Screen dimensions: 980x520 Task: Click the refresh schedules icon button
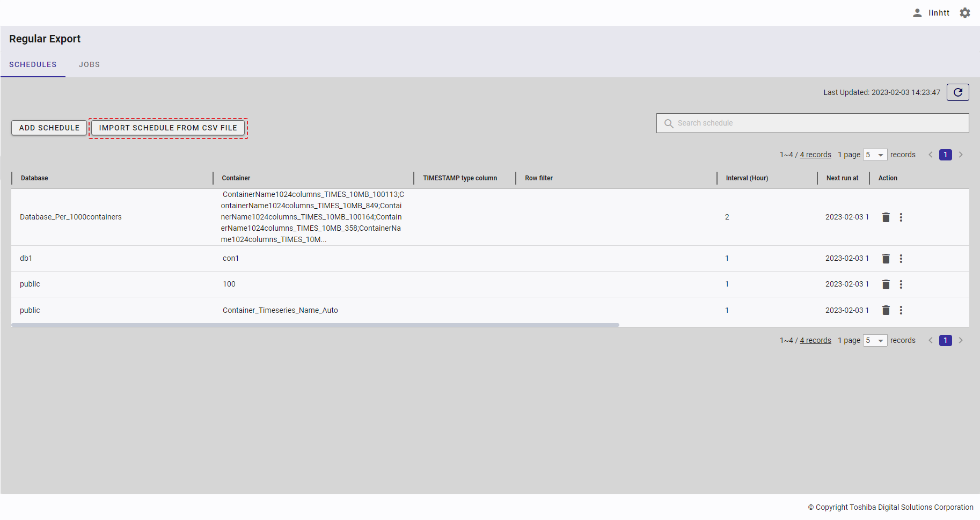click(957, 92)
